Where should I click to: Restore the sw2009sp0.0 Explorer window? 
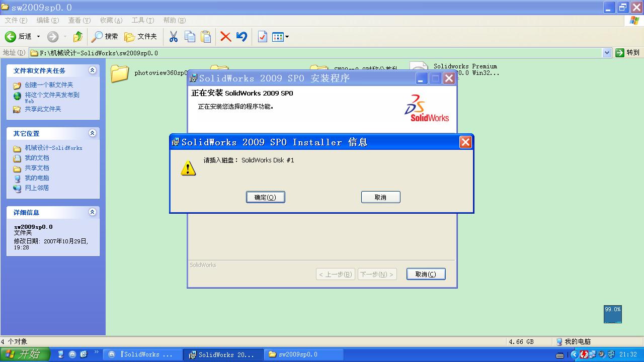[623, 7]
